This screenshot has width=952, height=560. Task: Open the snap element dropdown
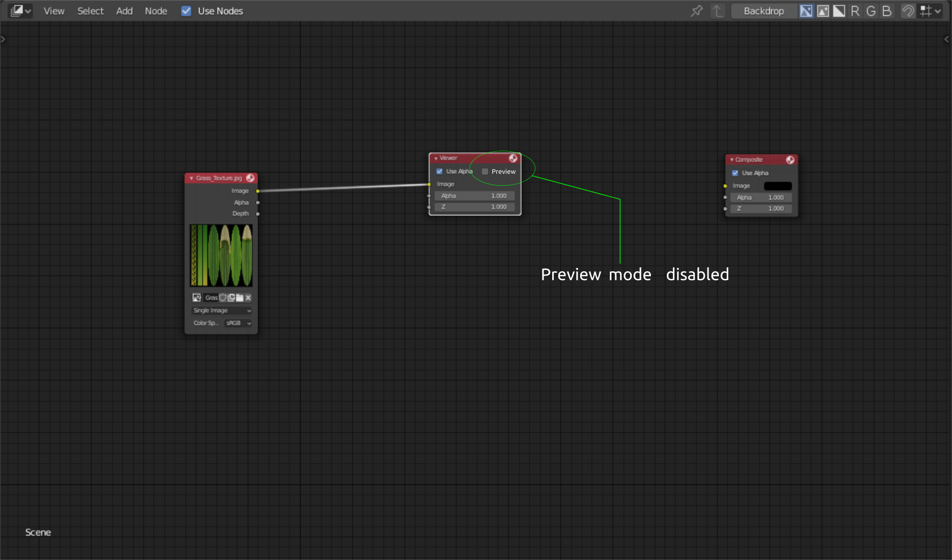[x=930, y=11]
